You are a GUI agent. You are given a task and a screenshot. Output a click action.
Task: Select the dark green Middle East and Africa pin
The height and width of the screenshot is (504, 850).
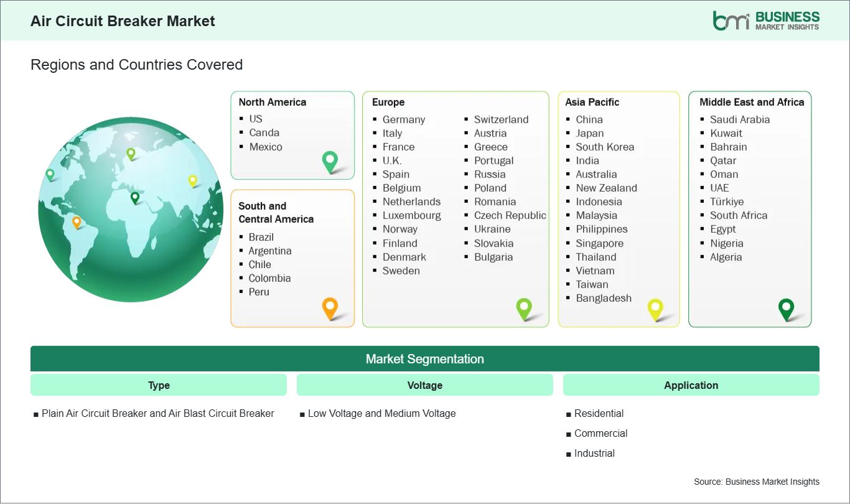786,309
